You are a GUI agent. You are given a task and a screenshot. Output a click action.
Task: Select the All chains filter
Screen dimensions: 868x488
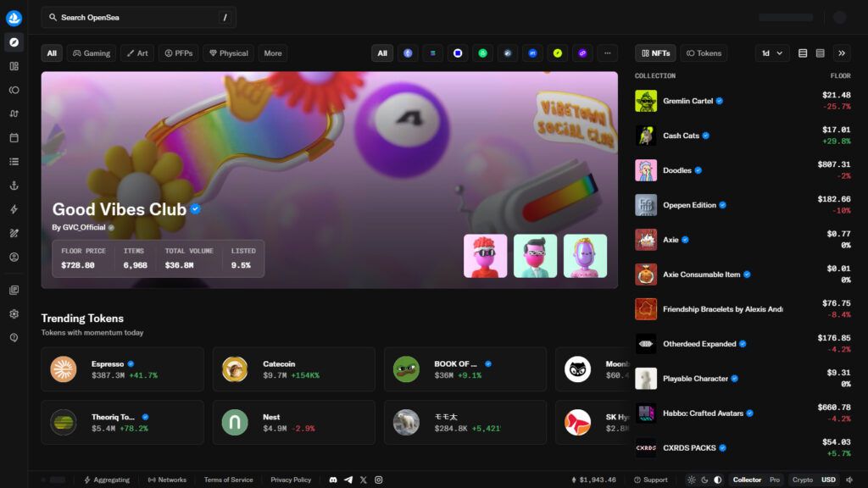[x=382, y=53]
